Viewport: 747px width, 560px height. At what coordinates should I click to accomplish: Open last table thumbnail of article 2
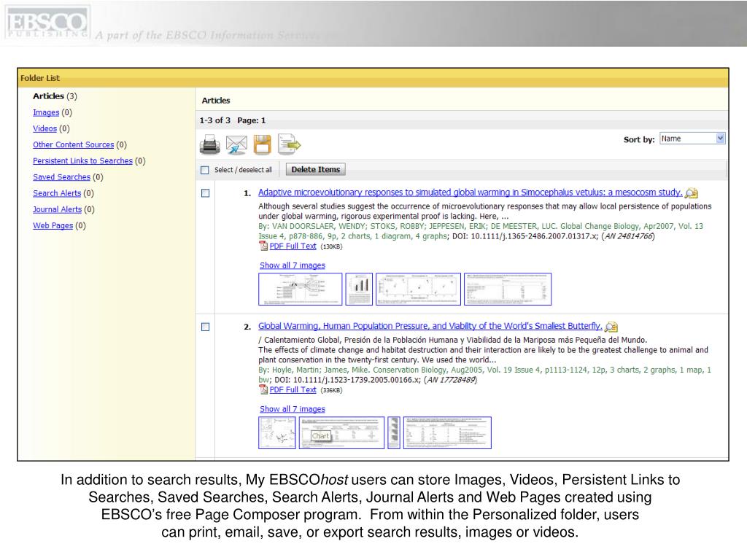click(x=447, y=433)
